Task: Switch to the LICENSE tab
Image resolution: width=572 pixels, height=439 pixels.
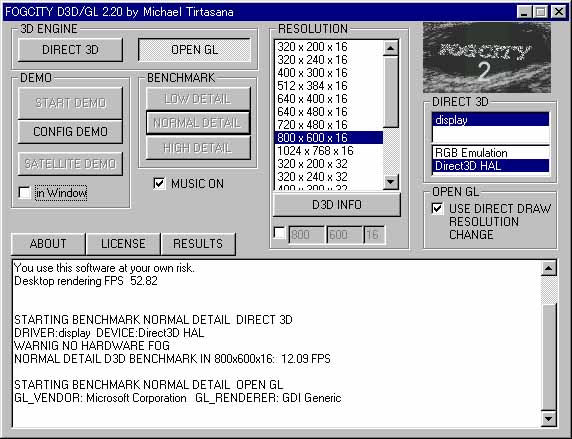Action: (123, 243)
